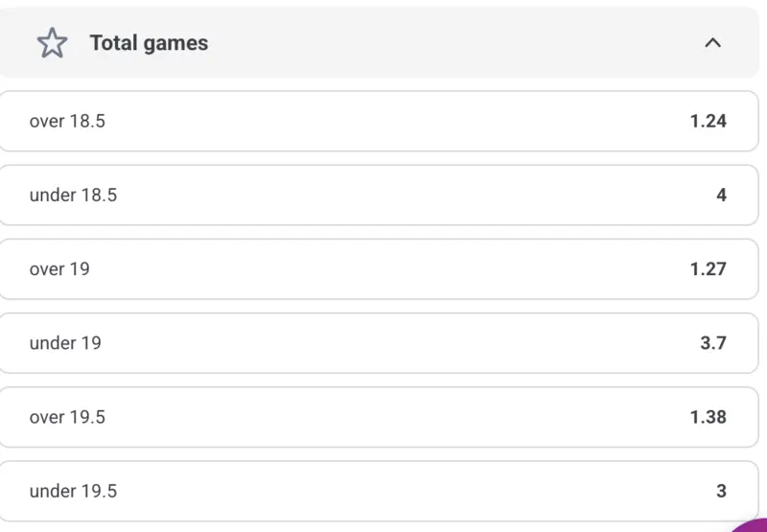Image resolution: width=767 pixels, height=532 pixels.
Task: Open the purple floating button at corner
Action: pyautogui.click(x=753, y=525)
